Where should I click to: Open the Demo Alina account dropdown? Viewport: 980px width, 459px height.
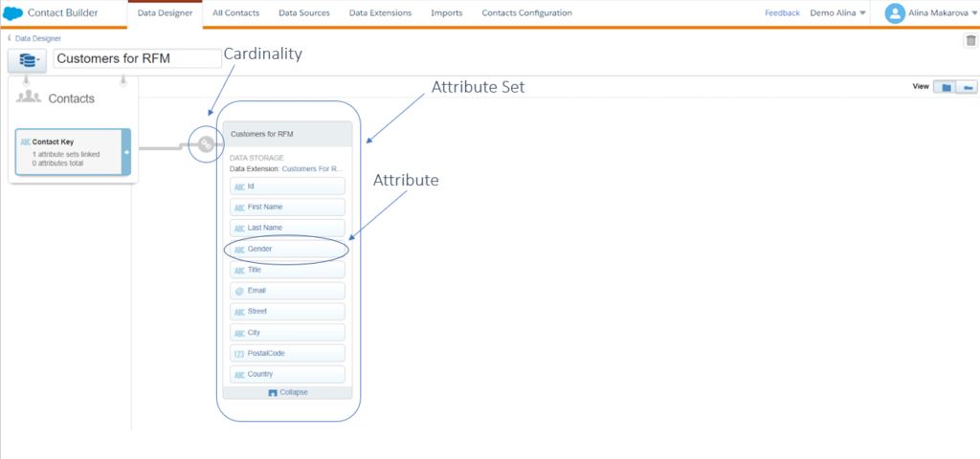pyautogui.click(x=838, y=13)
